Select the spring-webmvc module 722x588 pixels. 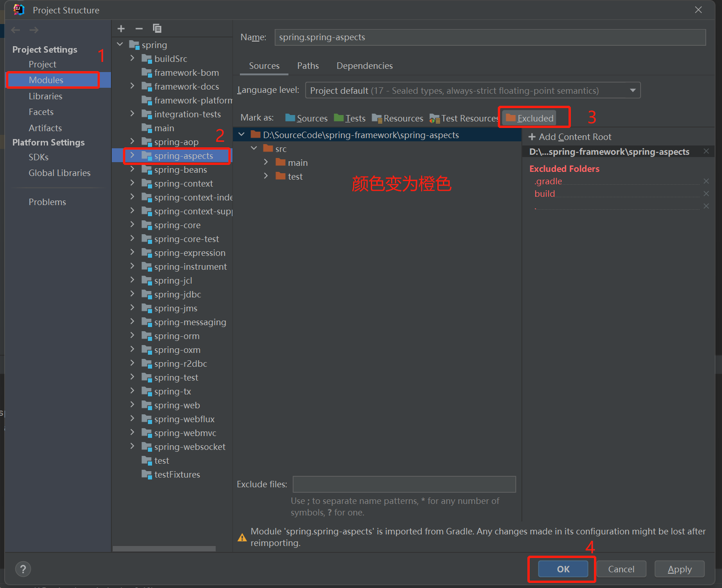(185, 433)
